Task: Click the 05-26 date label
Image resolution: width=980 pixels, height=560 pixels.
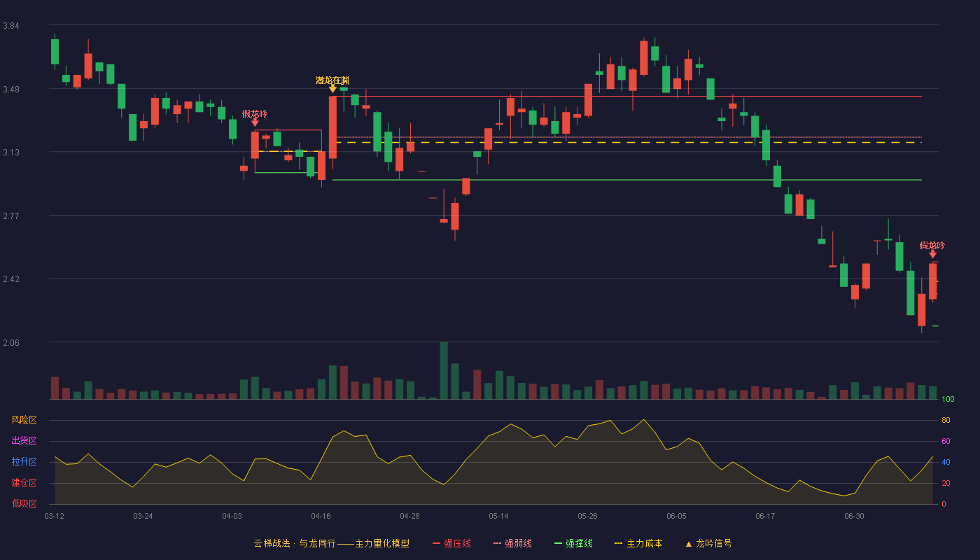Action: [587, 516]
